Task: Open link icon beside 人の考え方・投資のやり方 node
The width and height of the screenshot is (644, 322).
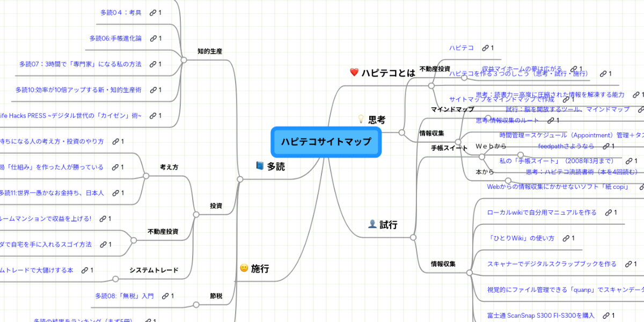Action: point(115,141)
